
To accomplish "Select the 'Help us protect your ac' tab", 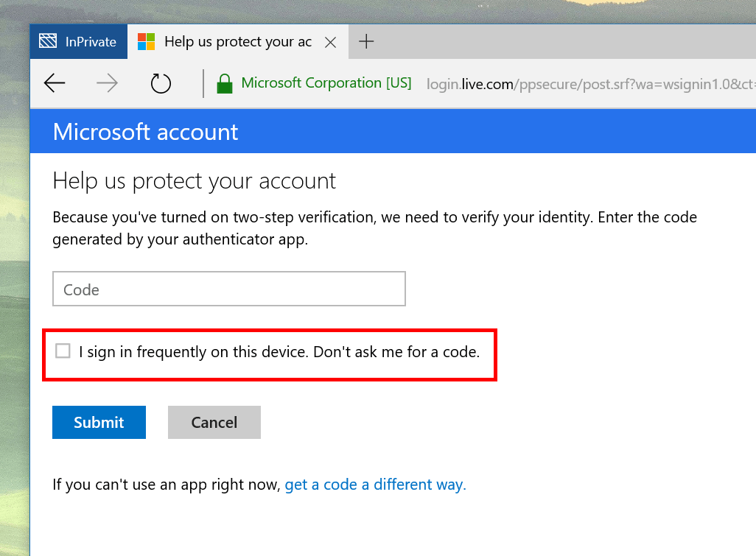I will [x=238, y=41].
